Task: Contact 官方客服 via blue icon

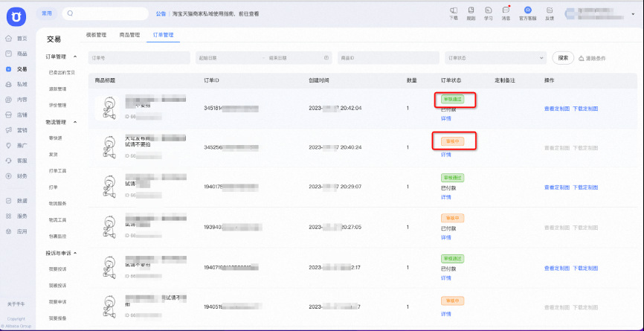Action: (x=528, y=13)
